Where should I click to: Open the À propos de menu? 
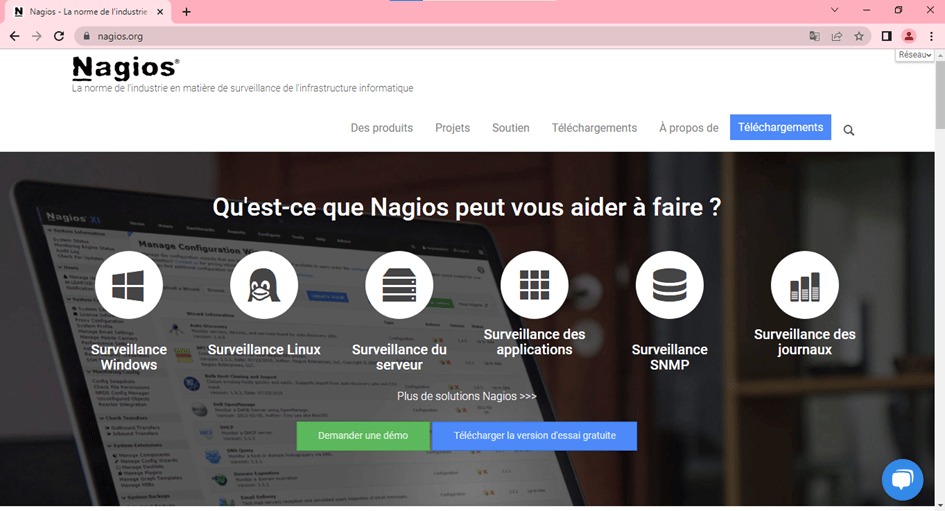(x=688, y=128)
